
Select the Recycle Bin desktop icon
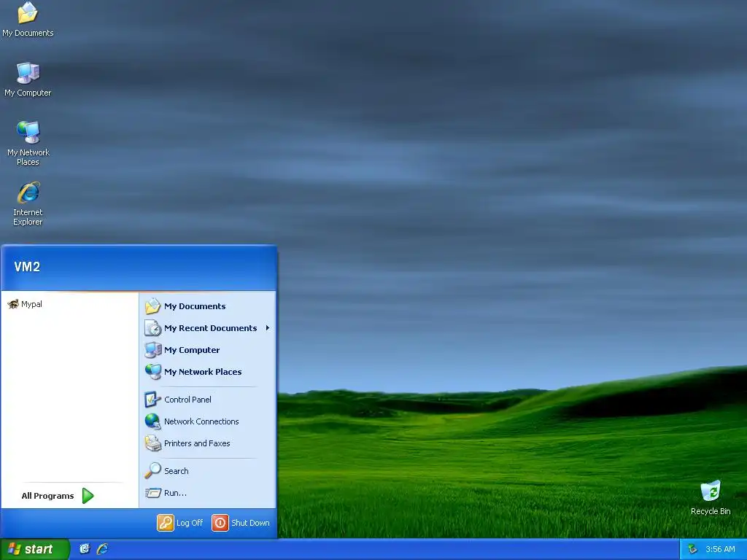tap(711, 497)
